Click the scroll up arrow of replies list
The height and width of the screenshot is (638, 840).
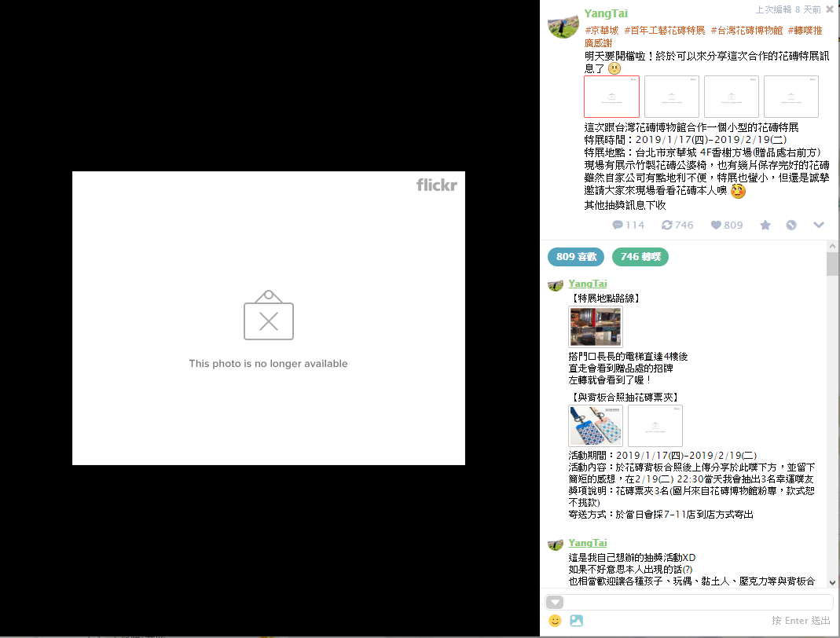[x=832, y=246]
